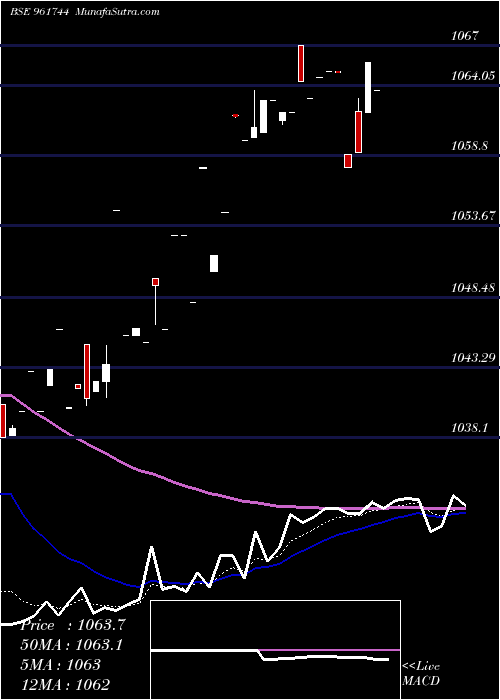The image size is (500, 700).
Task: Click the BSE 961744 ticker text
Action: click(40, 12)
